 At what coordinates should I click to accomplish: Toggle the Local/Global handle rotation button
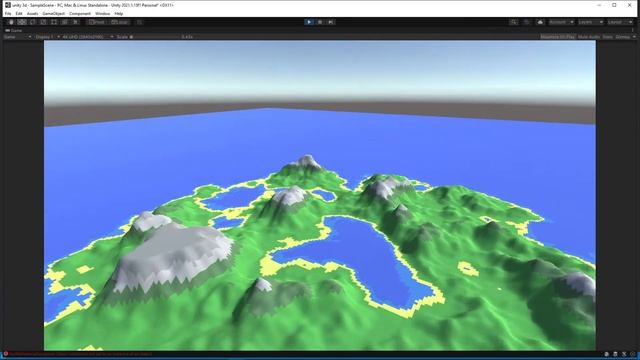point(120,22)
